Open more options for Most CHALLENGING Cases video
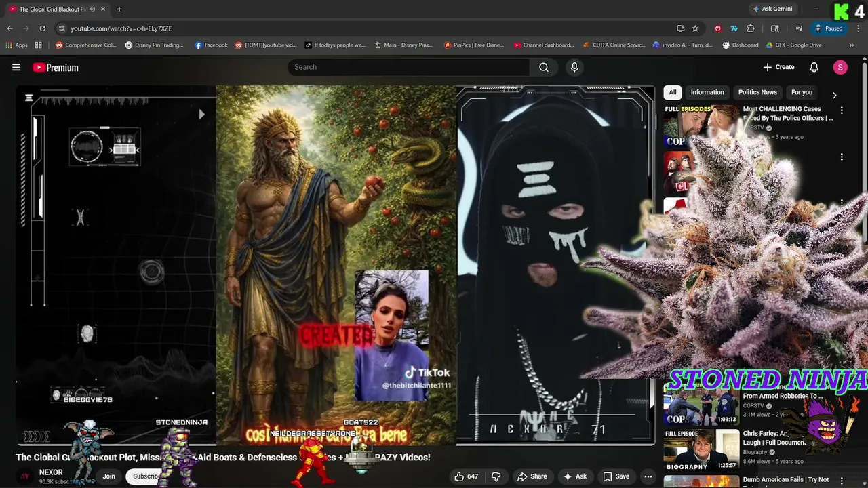 click(842, 110)
